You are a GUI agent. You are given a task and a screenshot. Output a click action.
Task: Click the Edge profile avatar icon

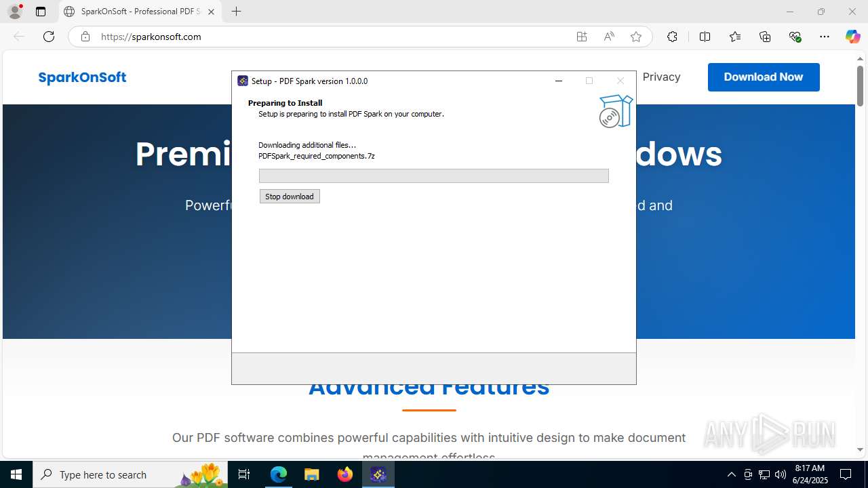(x=15, y=12)
